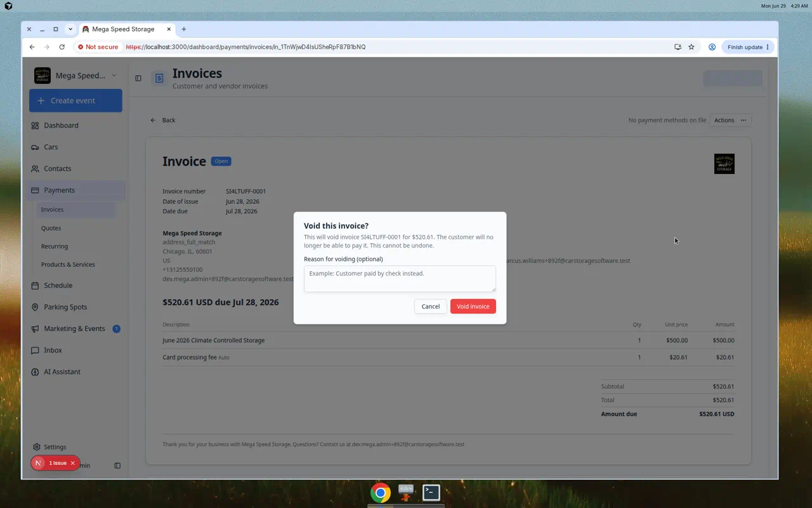Click the top-left desktop system menu icon
Viewport: 812px width, 508px height.
coord(8,6)
